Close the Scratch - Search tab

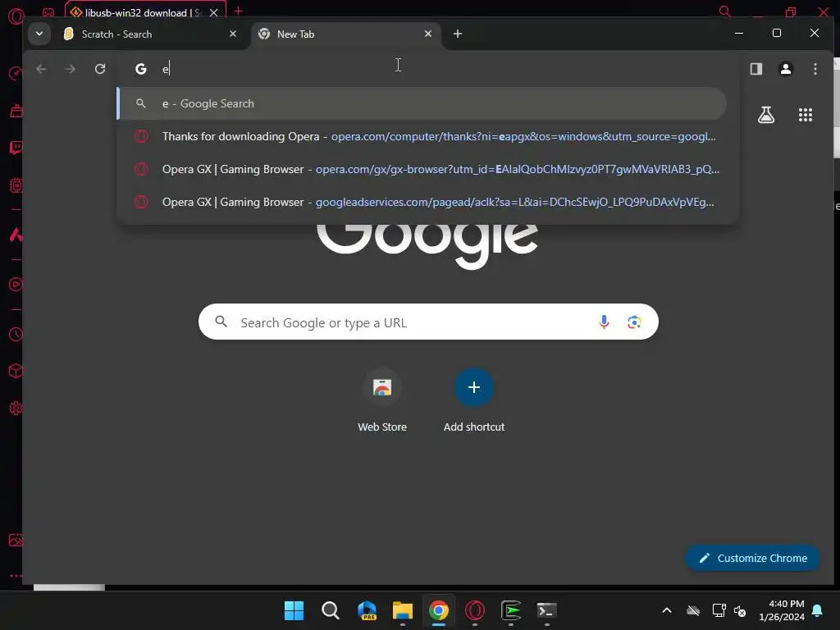[233, 34]
